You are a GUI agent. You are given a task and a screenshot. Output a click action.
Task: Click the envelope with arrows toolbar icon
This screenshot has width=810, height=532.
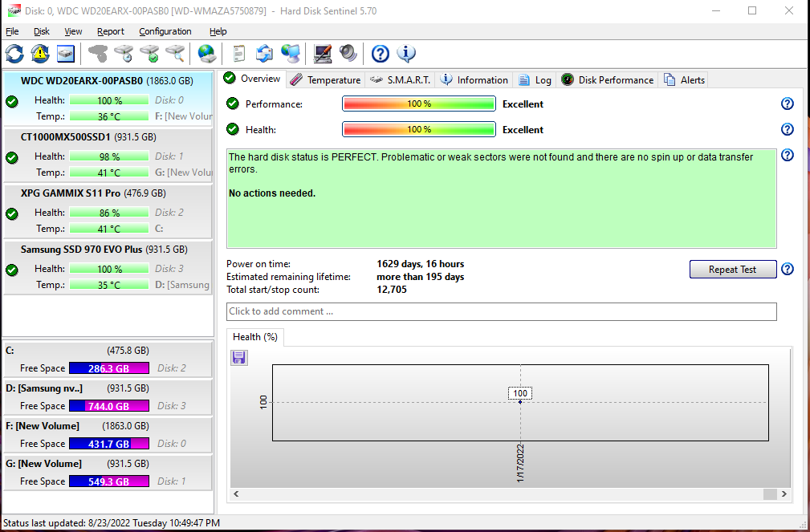(264, 54)
